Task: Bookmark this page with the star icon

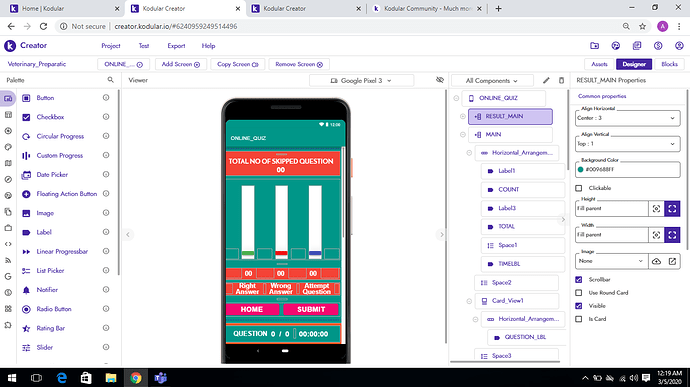Action: tap(642, 26)
